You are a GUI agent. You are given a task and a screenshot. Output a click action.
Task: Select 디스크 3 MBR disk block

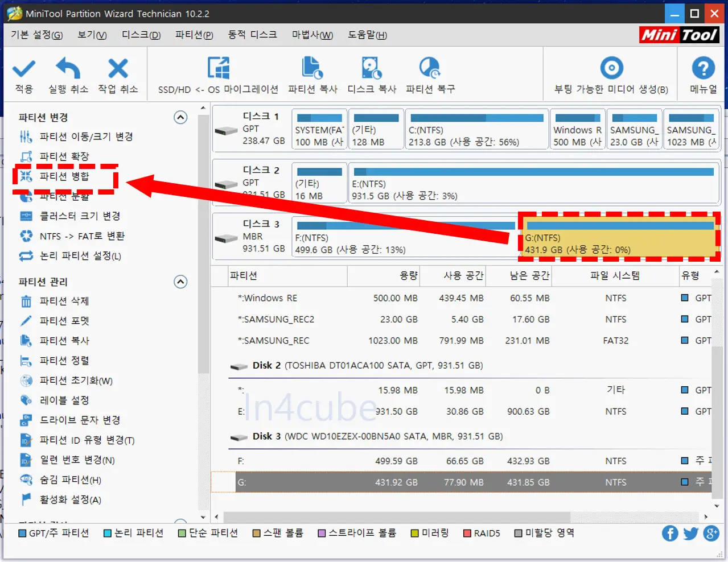(252, 237)
